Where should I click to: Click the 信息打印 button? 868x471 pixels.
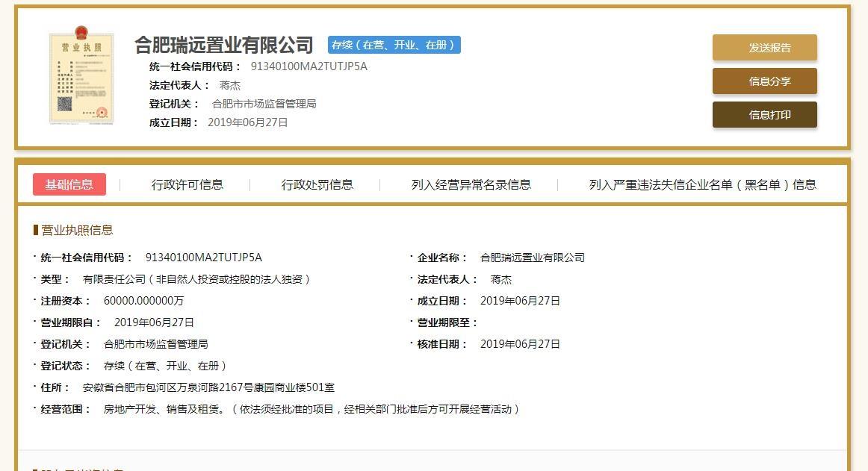[x=764, y=114]
